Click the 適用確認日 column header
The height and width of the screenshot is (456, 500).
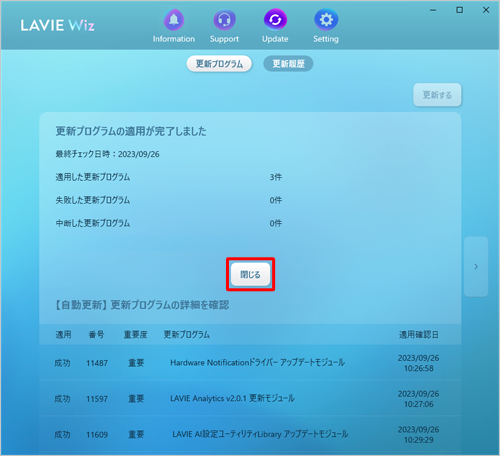(x=419, y=335)
